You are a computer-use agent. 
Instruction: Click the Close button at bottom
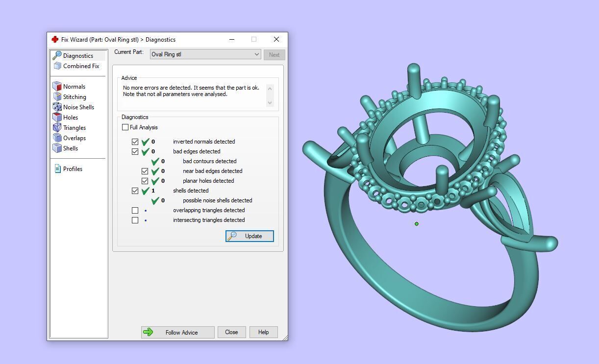[231, 332]
